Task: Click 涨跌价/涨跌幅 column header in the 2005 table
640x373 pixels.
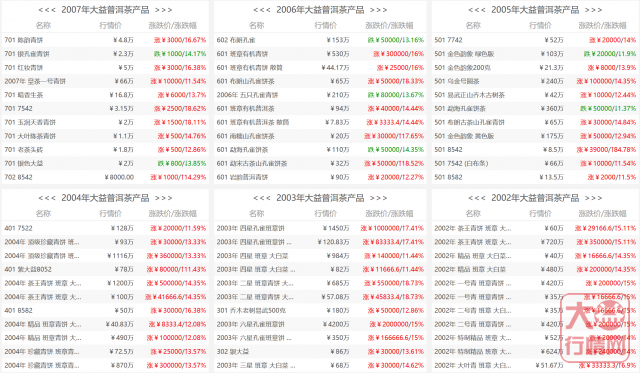Action: [602, 25]
